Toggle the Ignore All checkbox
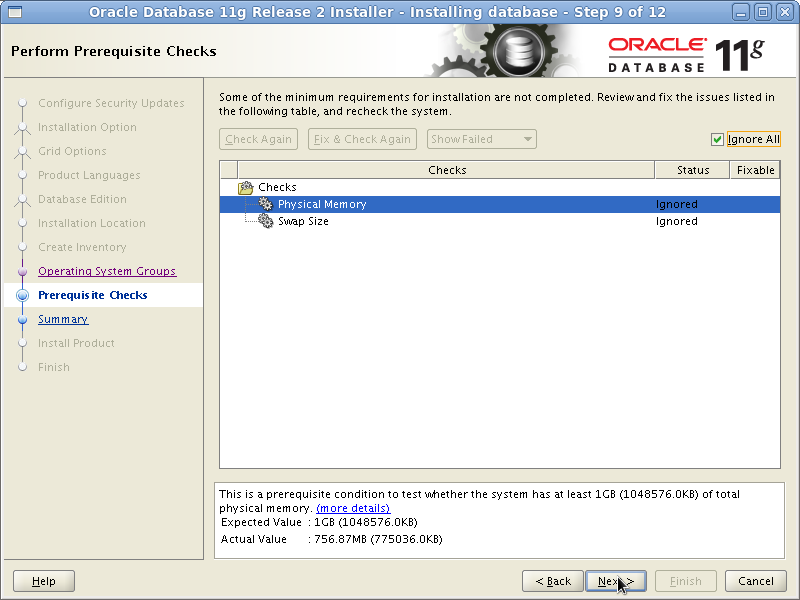Screen dimensions: 800x600 (717, 139)
